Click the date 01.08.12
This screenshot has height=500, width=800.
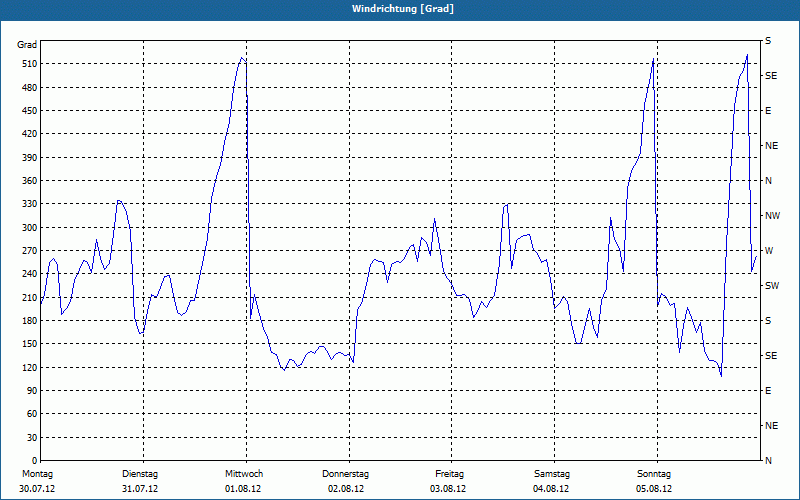tap(243, 489)
